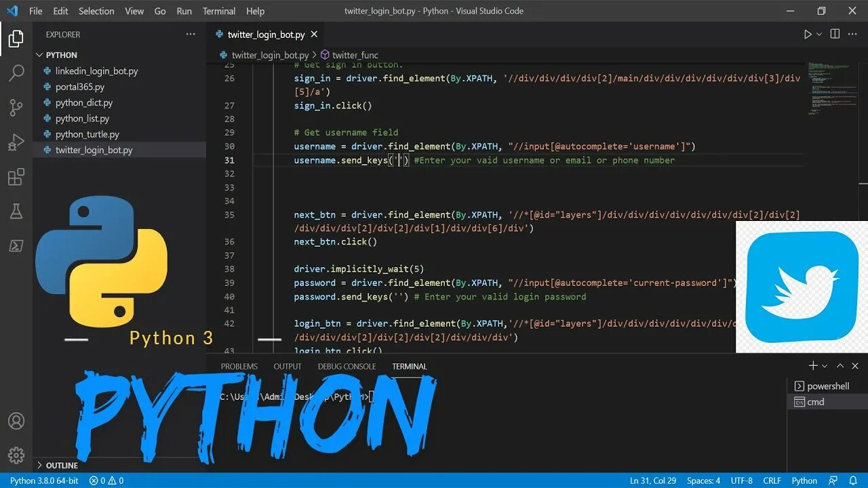Click the errors count in status bar
868x488 pixels.
pos(98,481)
